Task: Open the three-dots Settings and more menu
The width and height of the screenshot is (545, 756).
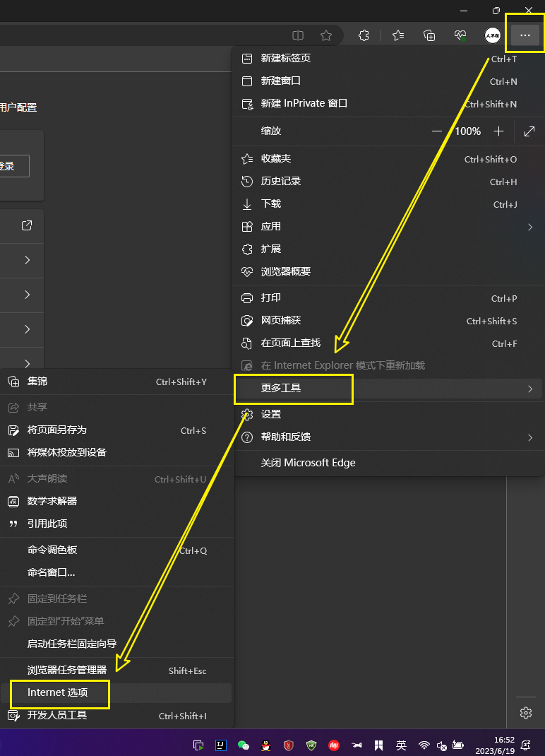Action: (525, 35)
